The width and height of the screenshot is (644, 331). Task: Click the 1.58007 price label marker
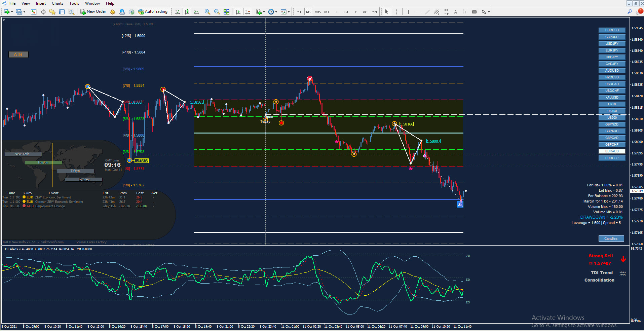coord(433,141)
